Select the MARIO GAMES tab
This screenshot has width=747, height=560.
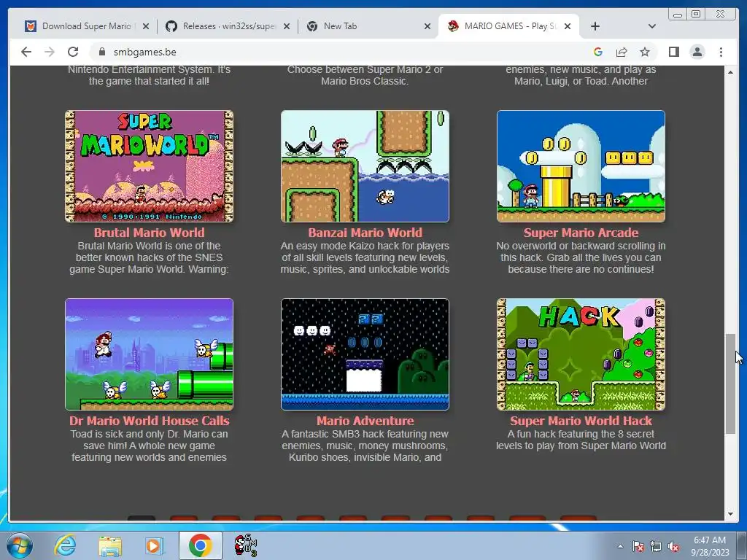point(508,26)
